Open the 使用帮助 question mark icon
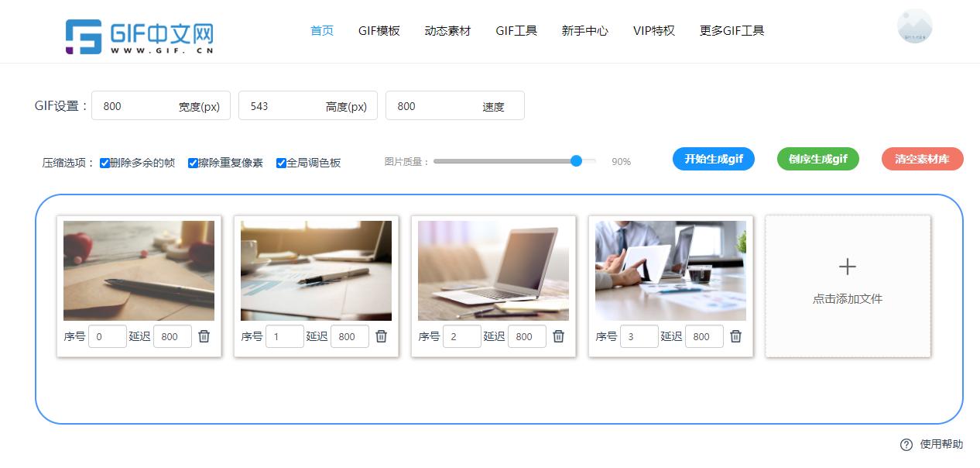Image resolution: width=980 pixels, height=468 pixels. pos(906,444)
